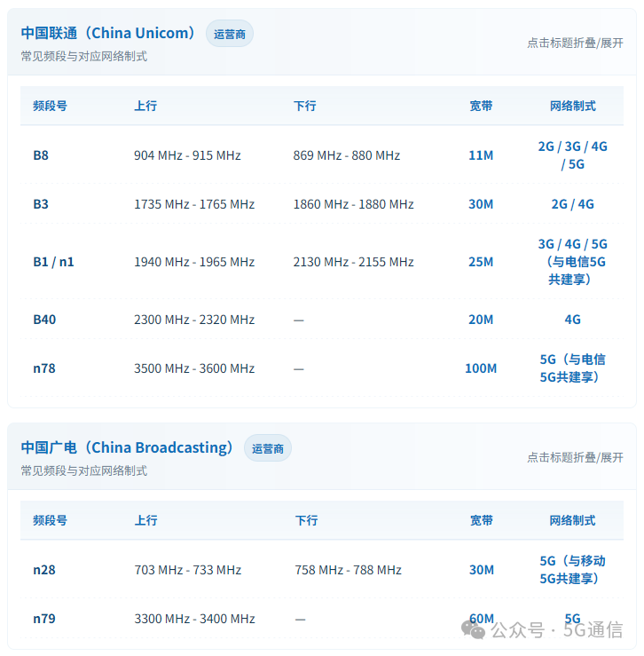
Task: Click uplink 703 MHz - 733 MHz
Action: [x=188, y=570]
